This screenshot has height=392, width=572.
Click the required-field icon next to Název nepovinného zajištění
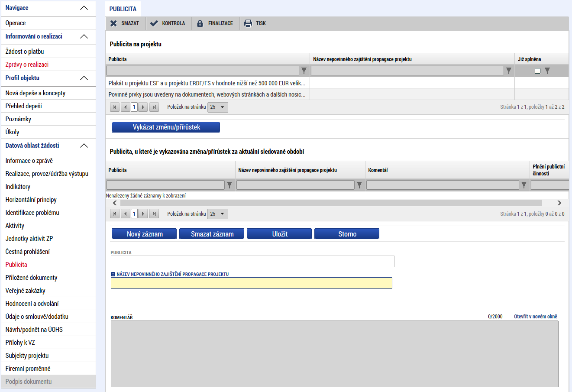coord(113,274)
